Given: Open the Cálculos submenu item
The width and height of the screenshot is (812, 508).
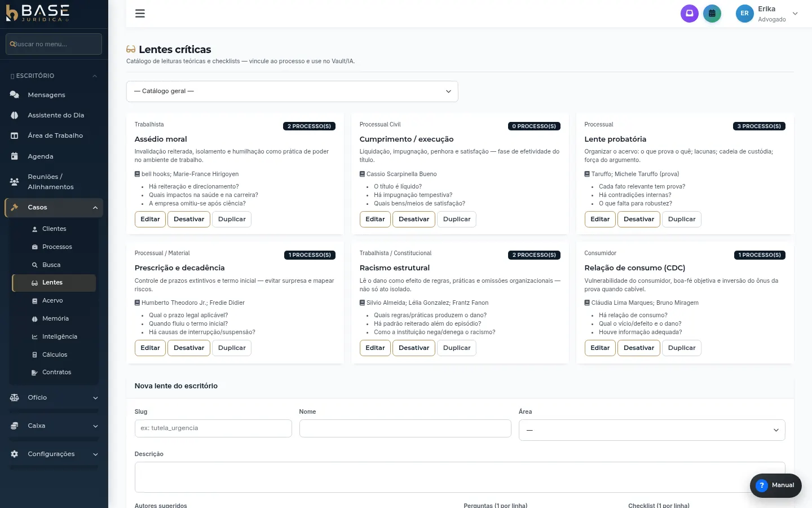Looking at the screenshot, I should 54,354.
